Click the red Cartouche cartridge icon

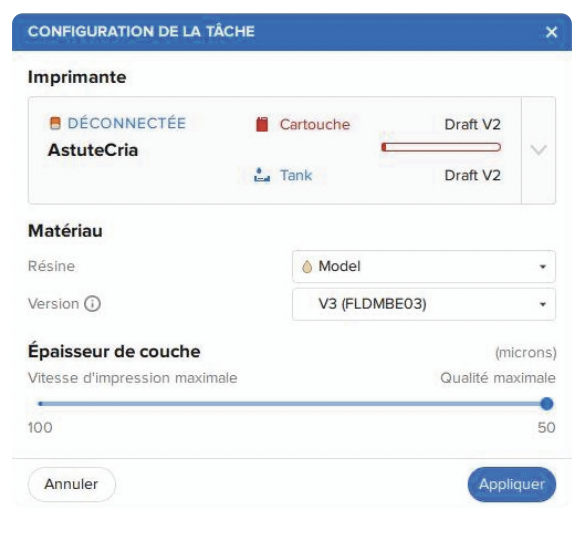(x=262, y=124)
